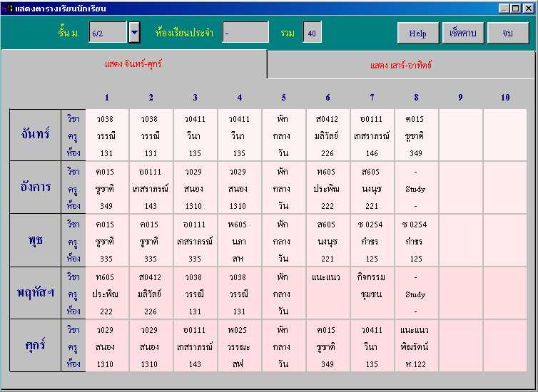Click subject ท605 in อังคาร period 6
Image resolution: width=538 pixels, height=392 pixels.
(x=326, y=172)
